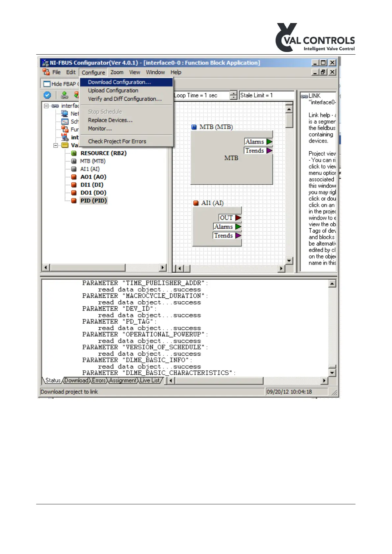Open the Edit menu

tap(71, 72)
